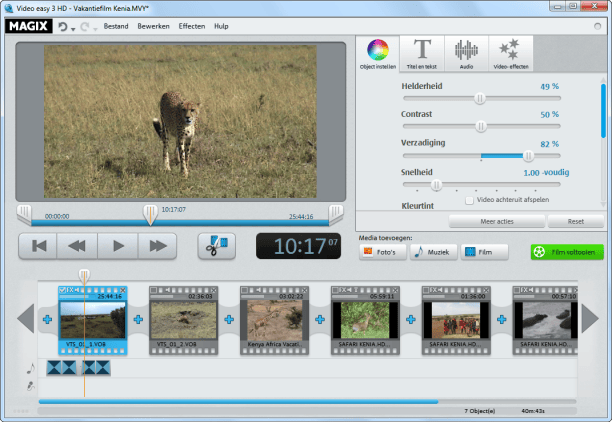612x422 pixels.
Task: Open the redo history dropdown arrow
Action: coord(95,29)
